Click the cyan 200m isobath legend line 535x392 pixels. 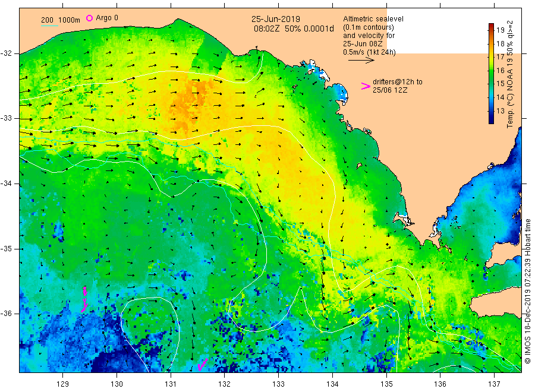coord(49,26)
